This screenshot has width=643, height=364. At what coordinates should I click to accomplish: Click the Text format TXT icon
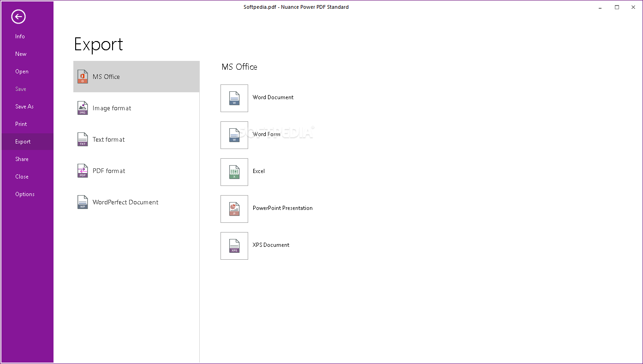(x=83, y=139)
